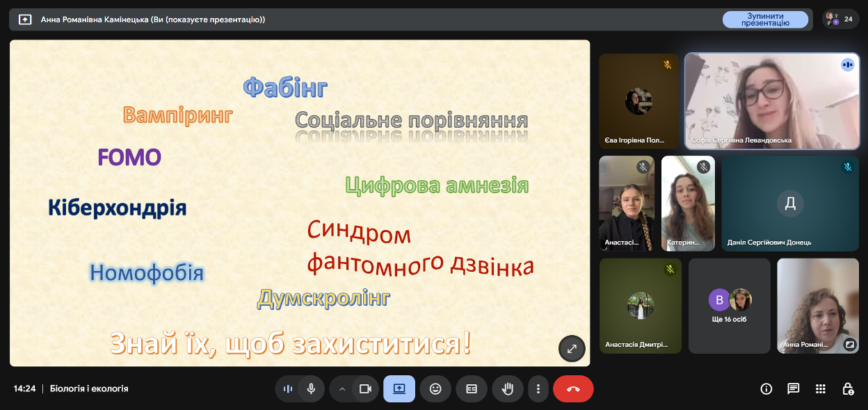Screen dimensions: 868x410
Task: Leave the call with red hang-up button
Action: 573,389
